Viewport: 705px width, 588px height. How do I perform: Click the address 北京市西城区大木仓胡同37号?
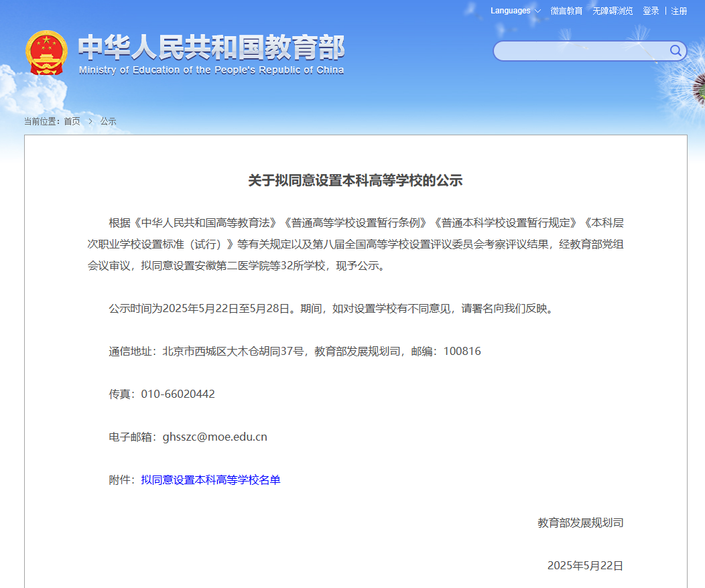(233, 352)
